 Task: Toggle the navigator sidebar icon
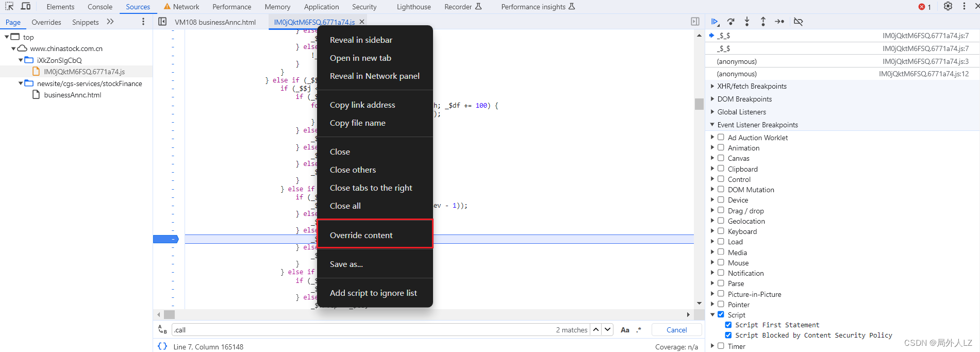[x=162, y=22]
